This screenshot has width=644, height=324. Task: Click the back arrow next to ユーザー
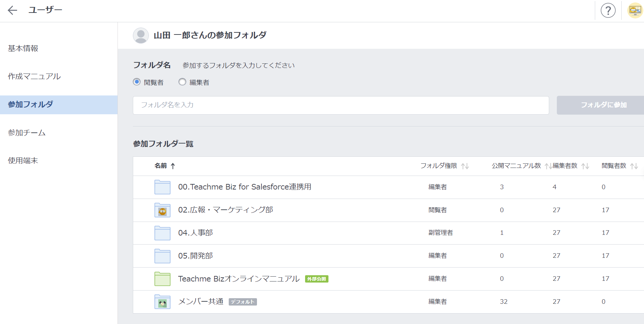[13, 10]
